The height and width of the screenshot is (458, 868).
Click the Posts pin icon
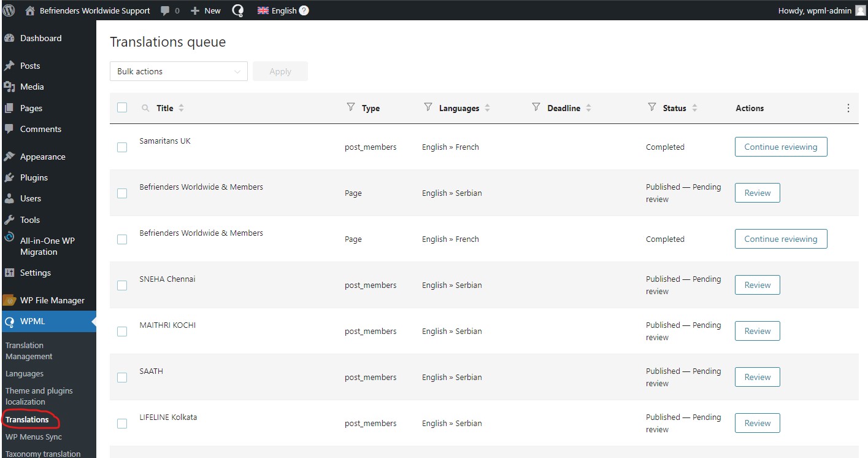[9, 66]
